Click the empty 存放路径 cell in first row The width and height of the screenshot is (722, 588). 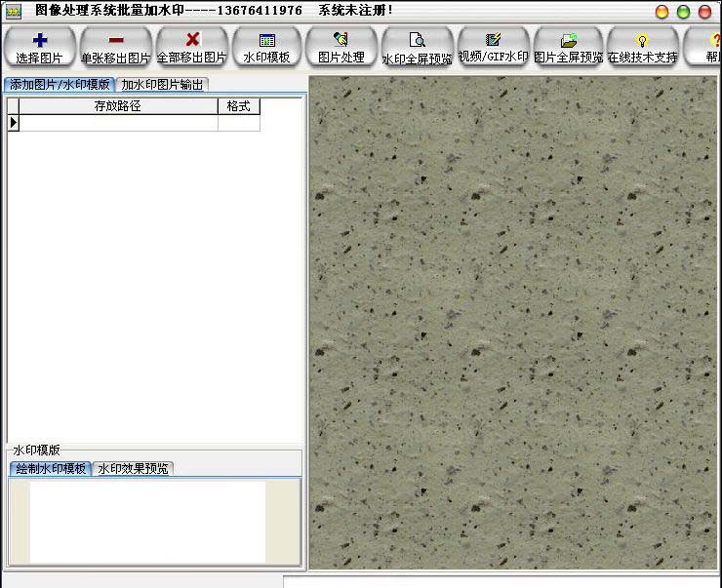pyautogui.click(x=118, y=123)
